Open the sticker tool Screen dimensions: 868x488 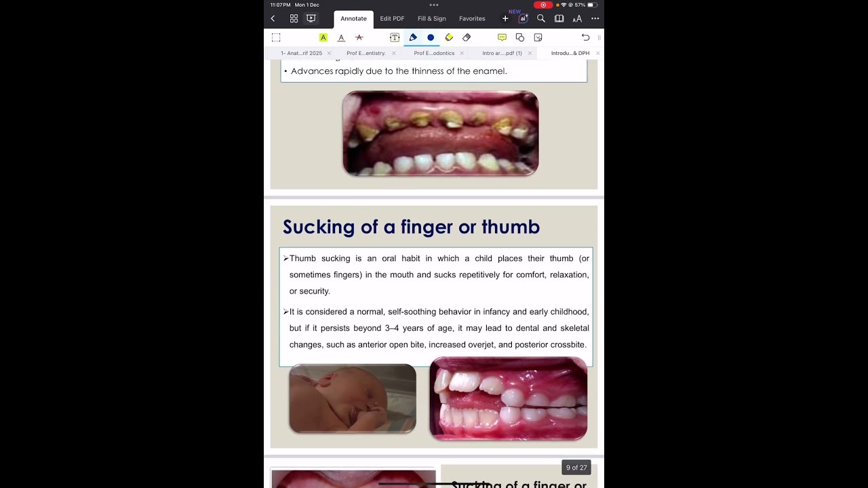[538, 37]
